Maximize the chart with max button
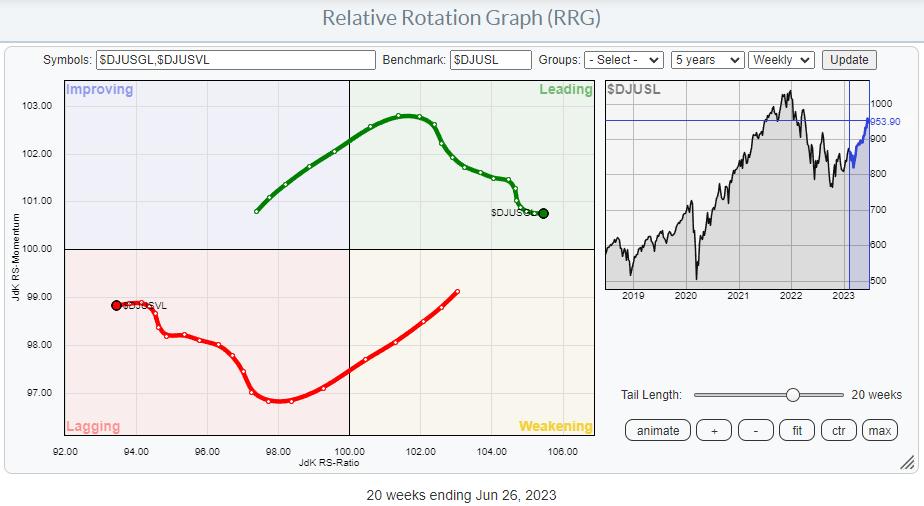This screenshot has width=924, height=506. 879,431
